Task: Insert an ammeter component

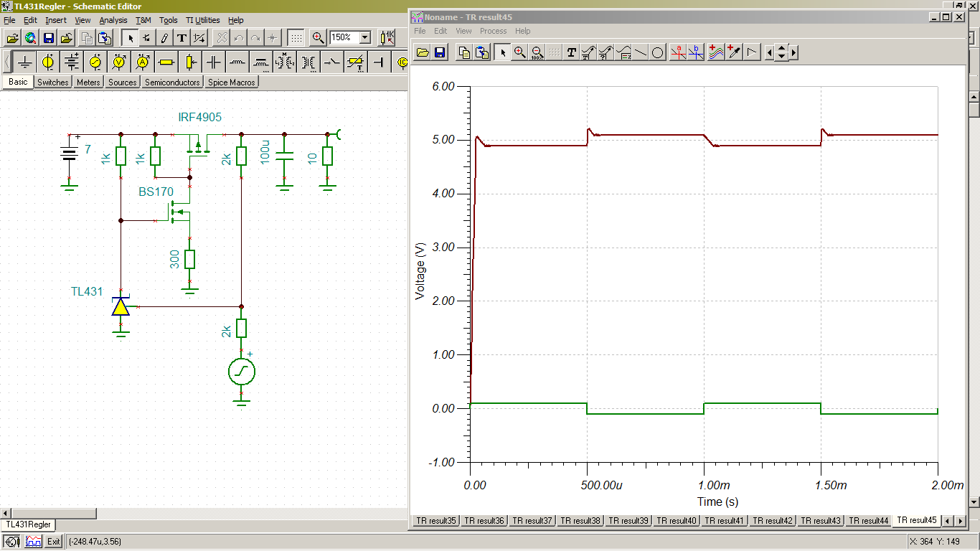Action: point(142,62)
